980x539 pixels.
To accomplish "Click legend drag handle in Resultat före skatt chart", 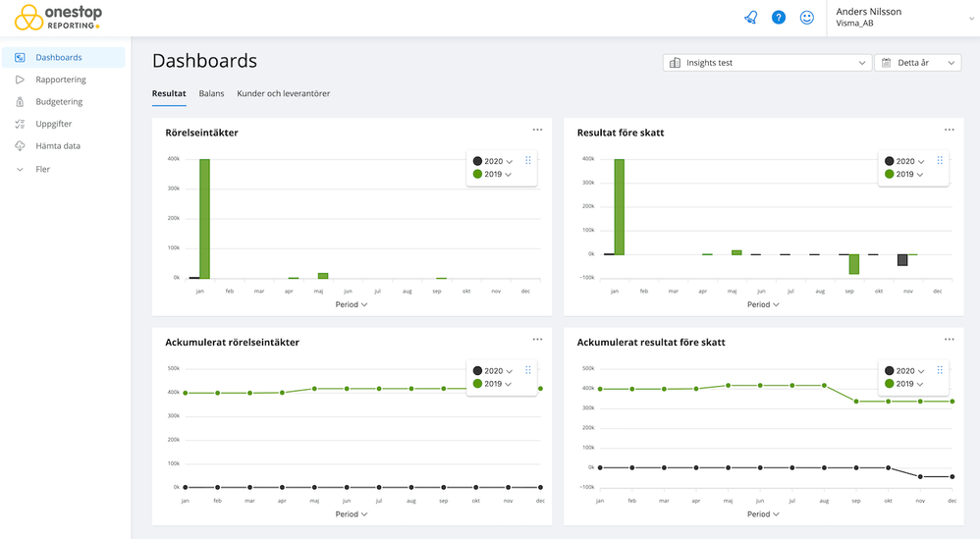I will point(940,160).
